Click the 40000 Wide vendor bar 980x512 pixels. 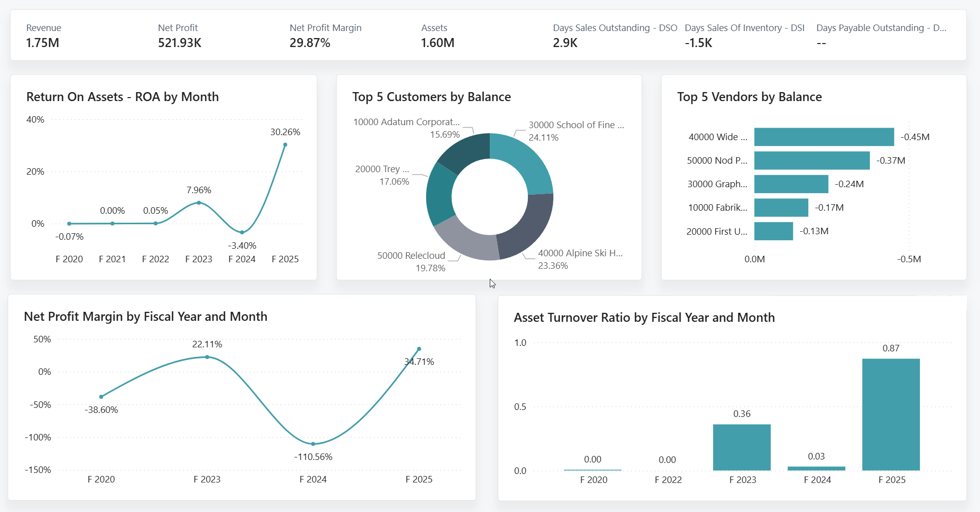tap(824, 137)
